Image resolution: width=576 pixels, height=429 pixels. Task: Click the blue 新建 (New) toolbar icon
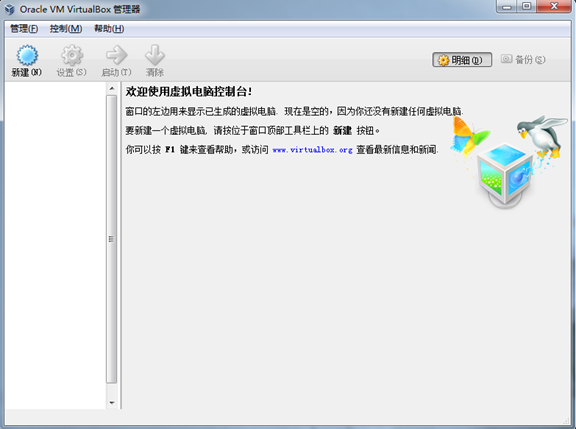[x=27, y=56]
